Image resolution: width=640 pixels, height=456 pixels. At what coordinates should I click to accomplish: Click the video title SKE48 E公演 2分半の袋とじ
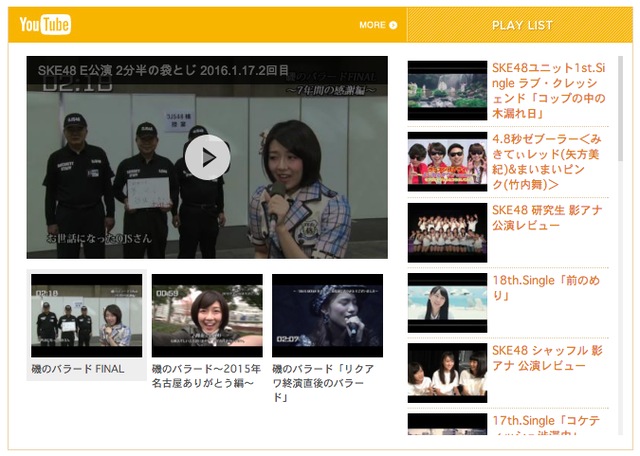(163, 70)
